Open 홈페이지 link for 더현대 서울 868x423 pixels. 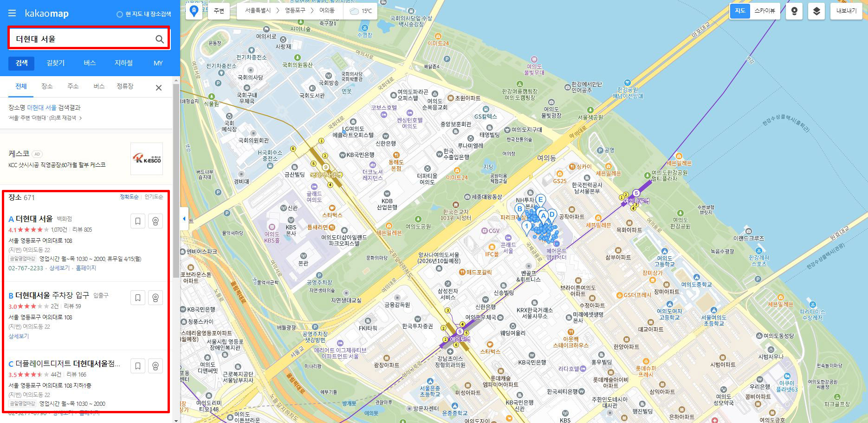click(86, 268)
